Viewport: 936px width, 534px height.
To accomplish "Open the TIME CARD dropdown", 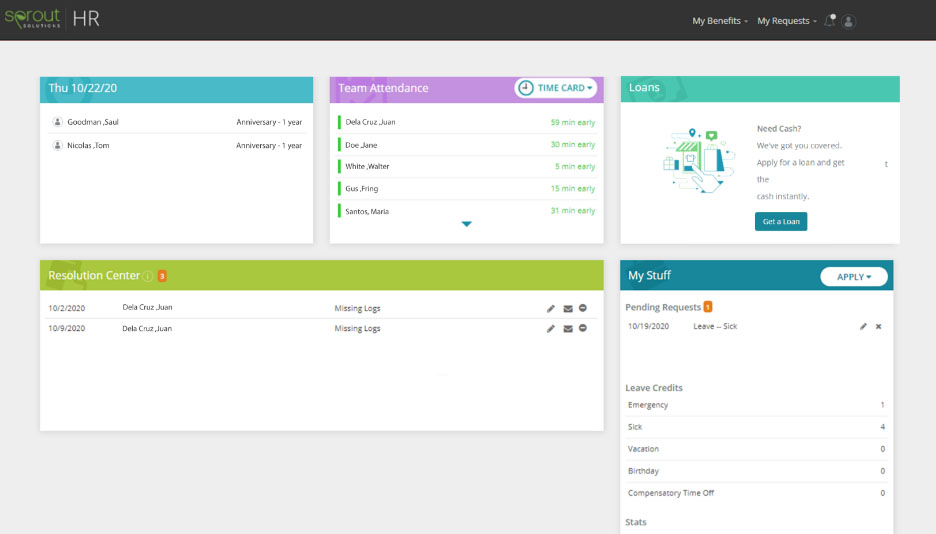I will [x=555, y=88].
